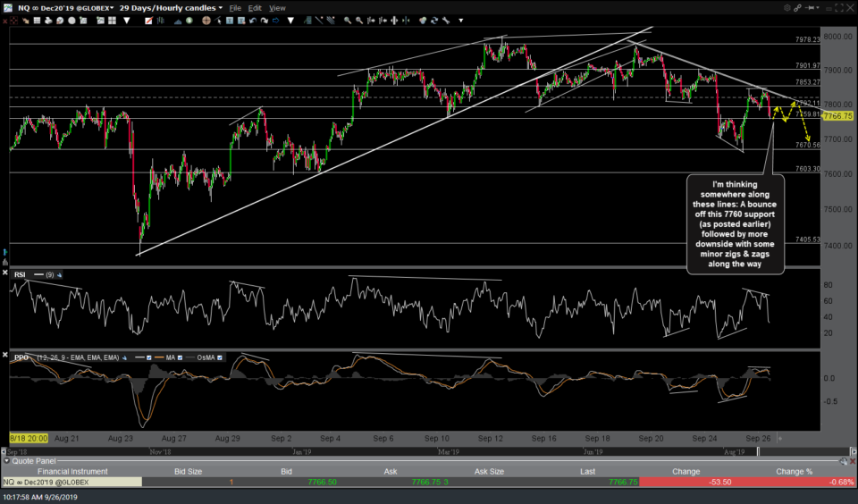Click the RSI indicator label
This screenshot has height=504, width=858.
(x=20, y=274)
